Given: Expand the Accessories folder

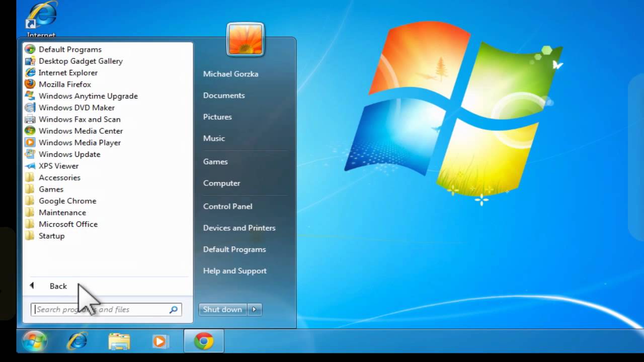Looking at the screenshot, I should (x=59, y=177).
